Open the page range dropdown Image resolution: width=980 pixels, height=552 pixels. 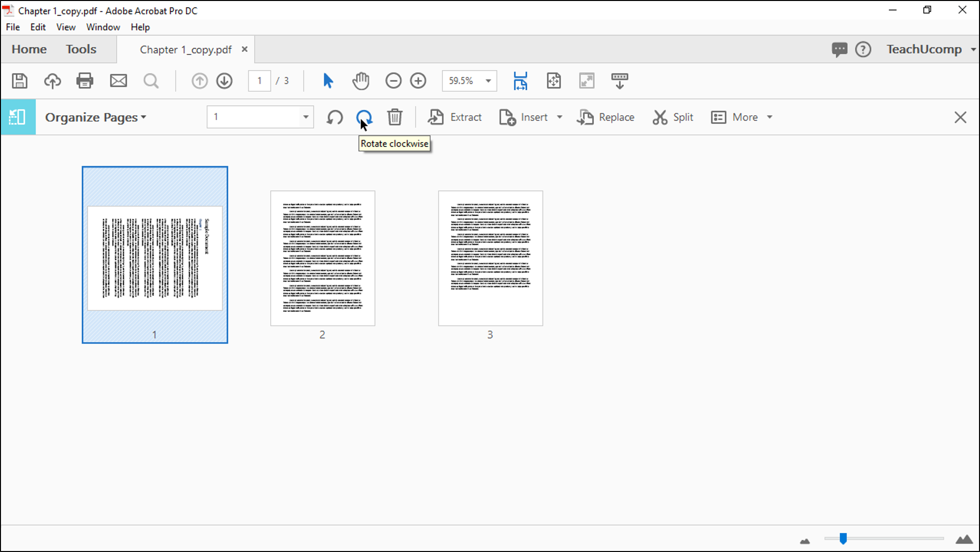306,117
